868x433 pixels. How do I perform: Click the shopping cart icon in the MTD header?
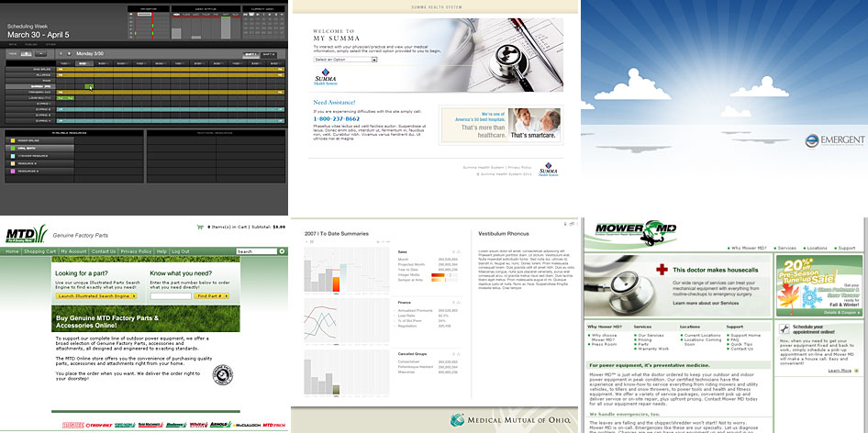(198, 226)
